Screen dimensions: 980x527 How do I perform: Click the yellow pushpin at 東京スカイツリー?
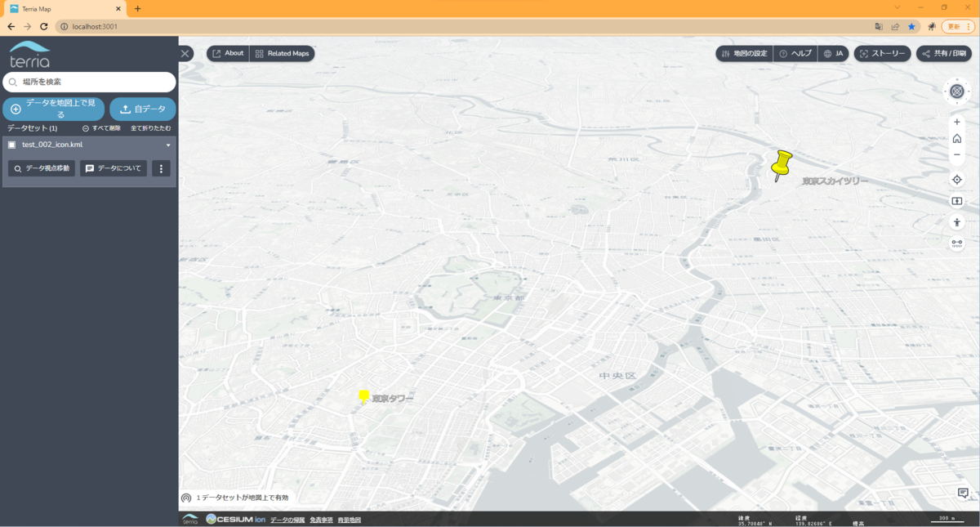[x=781, y=164]
